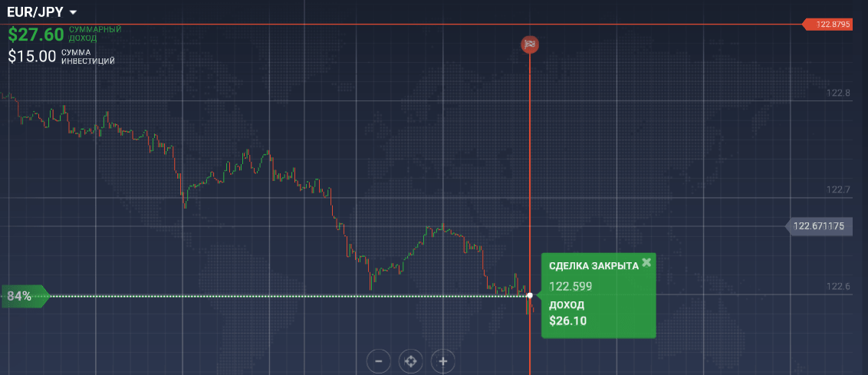Screen dimensions: 868x375
Task: Click the $15.00 investment amount
Action: 32,56
